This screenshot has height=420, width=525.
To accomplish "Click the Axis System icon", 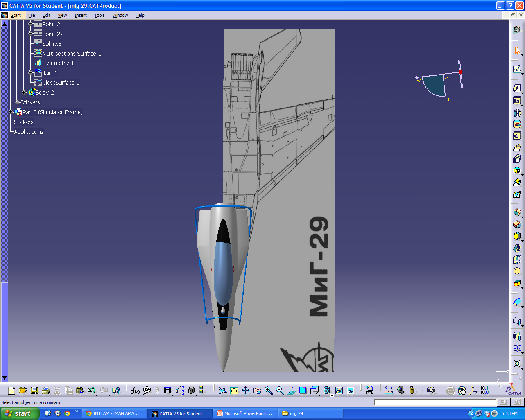I will [x=473, y=391].
